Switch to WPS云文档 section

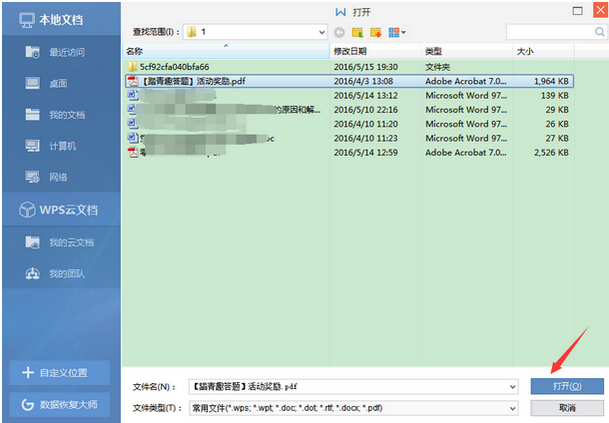coord(61,210)
